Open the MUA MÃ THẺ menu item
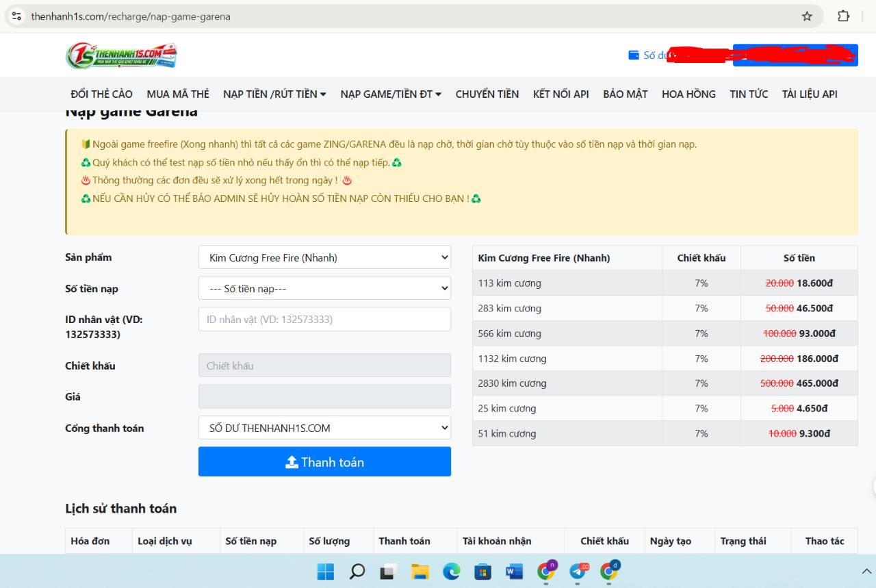Image resolution: width=876 pixels, height=588 pixels. (x=178, y=94)
